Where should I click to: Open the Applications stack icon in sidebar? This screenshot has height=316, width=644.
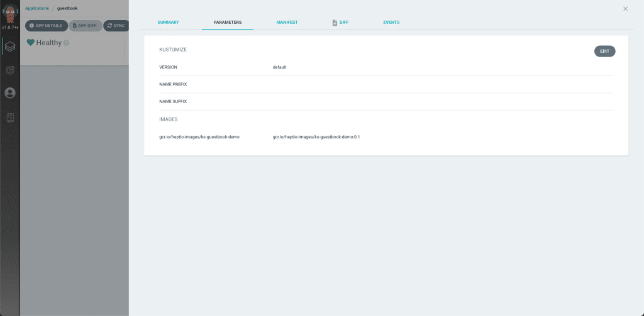[10, 46]
